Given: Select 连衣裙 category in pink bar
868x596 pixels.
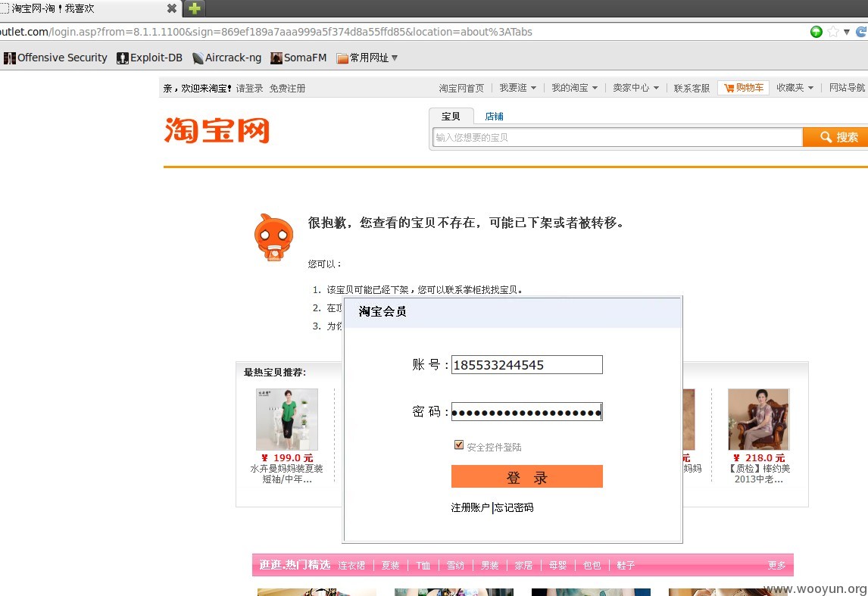Looking at the screenshot, I should click(351, 566).
